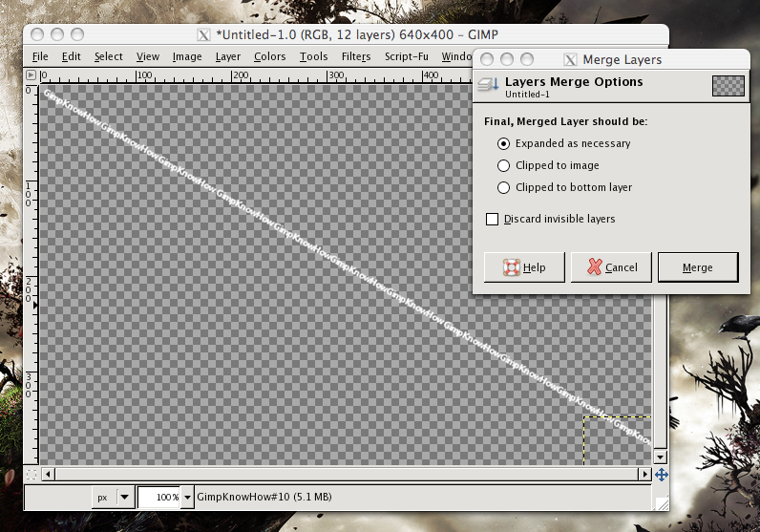Open the zoom level dropdown arrow
Viewport: 760px width, 532px height.
(187, 497)
